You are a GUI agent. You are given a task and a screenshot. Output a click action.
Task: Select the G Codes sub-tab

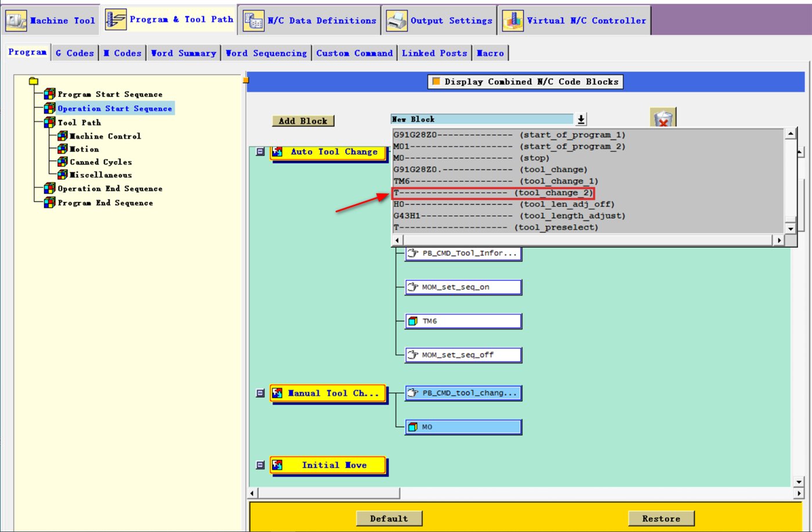tap(74, 53)
